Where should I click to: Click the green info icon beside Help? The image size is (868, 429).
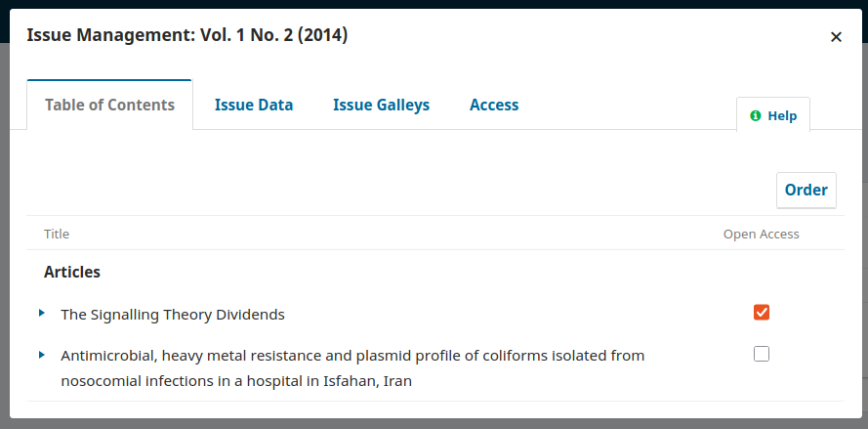pos(756,115)
